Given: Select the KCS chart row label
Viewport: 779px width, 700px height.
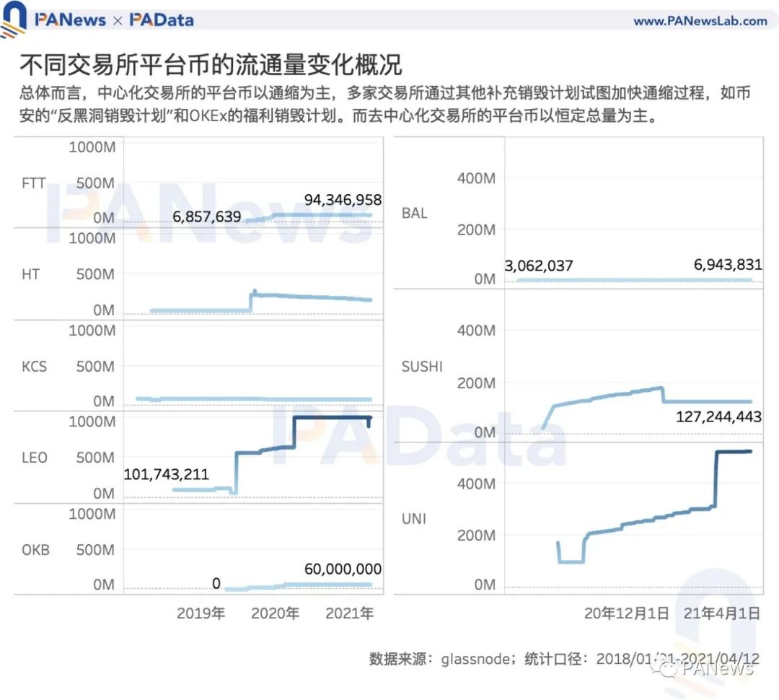Looking at the screenshot, I should [34, 367].
